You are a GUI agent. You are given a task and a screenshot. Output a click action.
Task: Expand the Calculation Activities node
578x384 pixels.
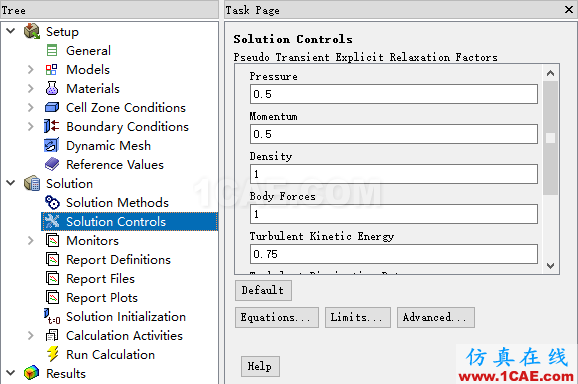[x=31, y=336]
